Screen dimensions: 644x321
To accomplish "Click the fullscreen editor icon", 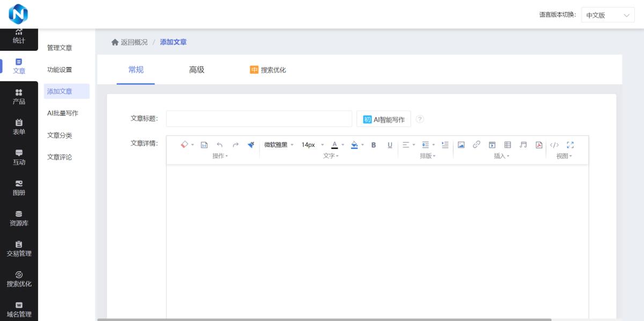I will [x=570, y=145].
